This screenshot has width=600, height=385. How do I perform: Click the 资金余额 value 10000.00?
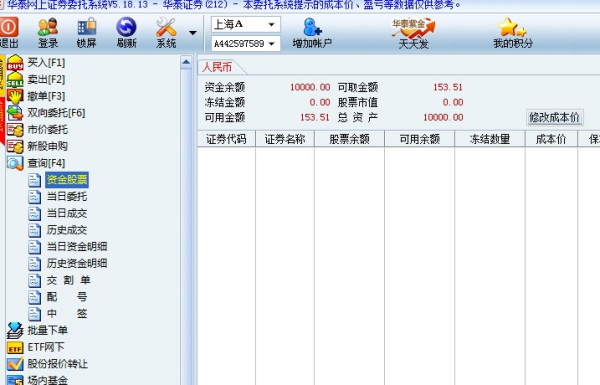coord(310,87)
